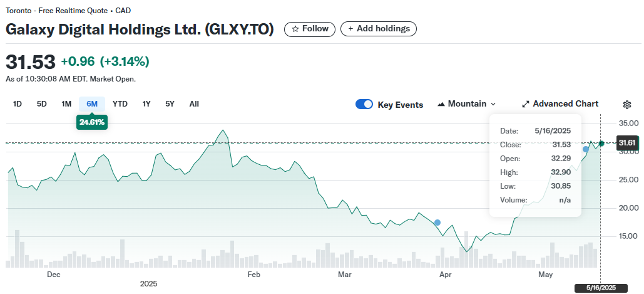Click the green current price dot on chart
The width and height of the screenshot is (644, 294).
coord(601,144)
